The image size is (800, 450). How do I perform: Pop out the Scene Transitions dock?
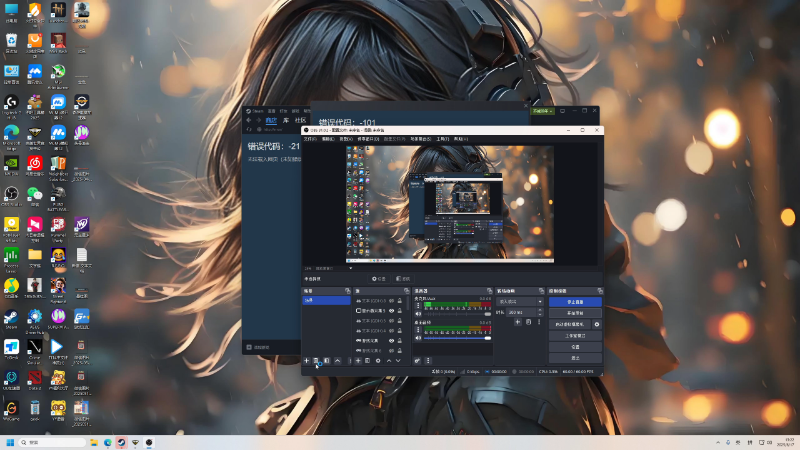tap(542, 291)
